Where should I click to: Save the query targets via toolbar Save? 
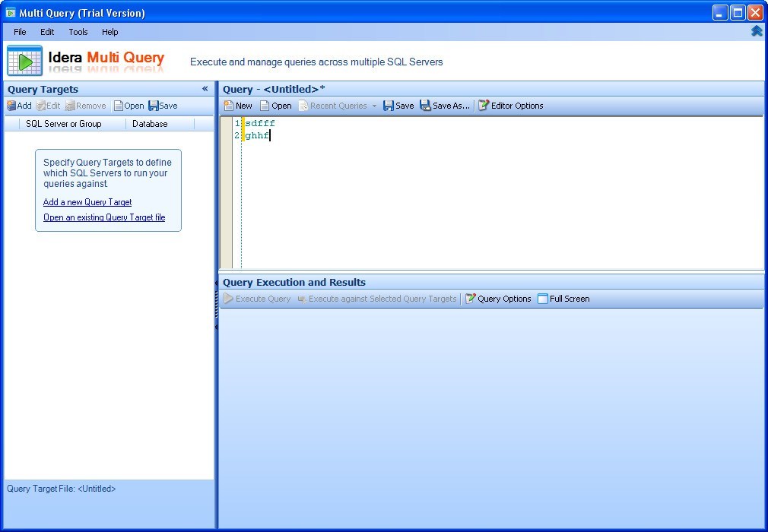(x=163, y=106)
